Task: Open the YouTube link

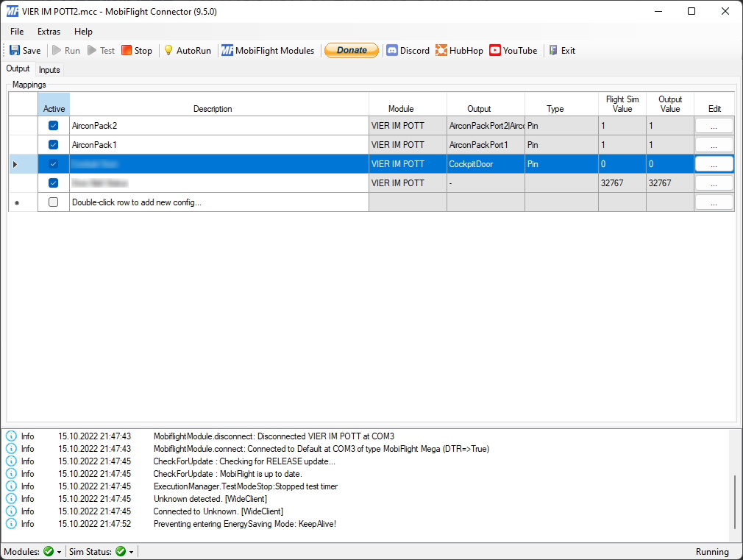Action: click(x=513, y=50)
